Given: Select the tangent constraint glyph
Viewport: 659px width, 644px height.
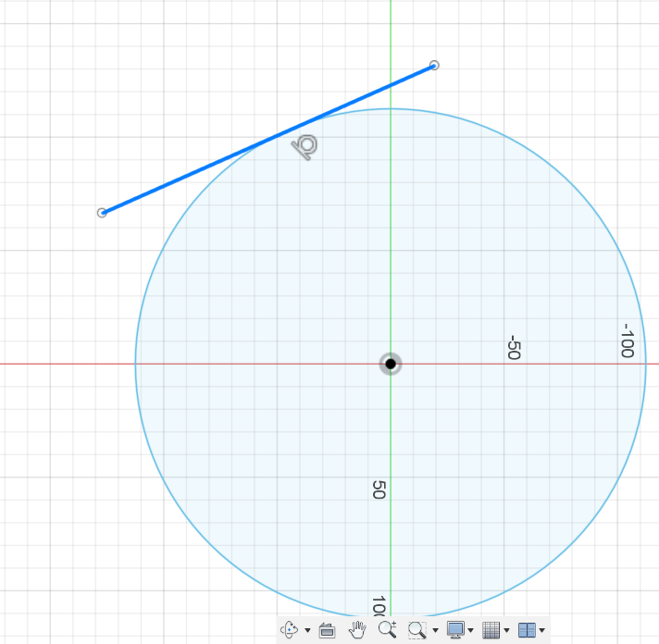Looking at the screenshot, I should point(305,146).
